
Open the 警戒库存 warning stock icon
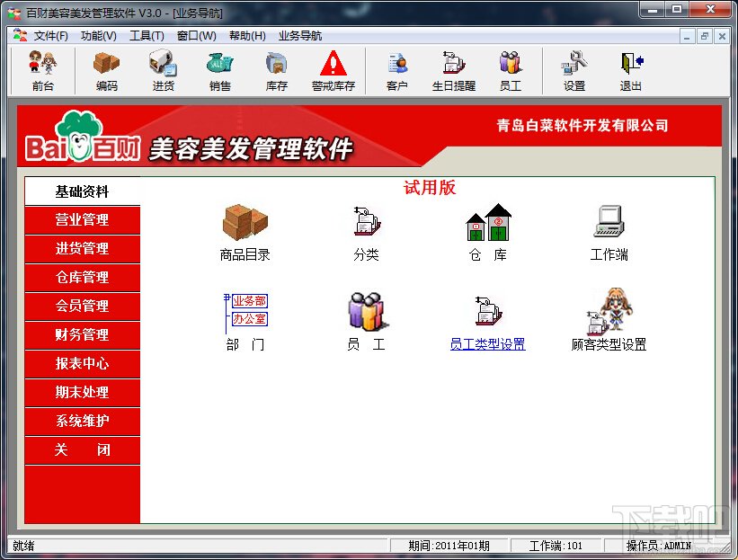[333, 71]
